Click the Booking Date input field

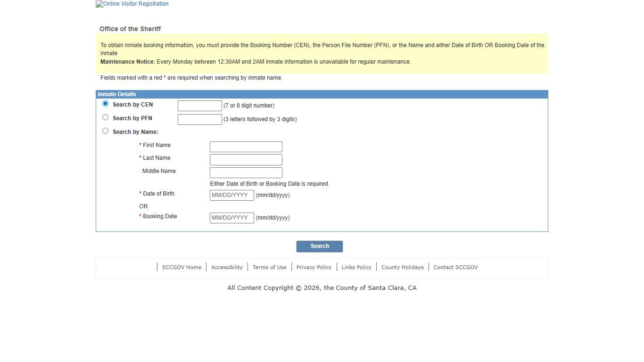231,218
